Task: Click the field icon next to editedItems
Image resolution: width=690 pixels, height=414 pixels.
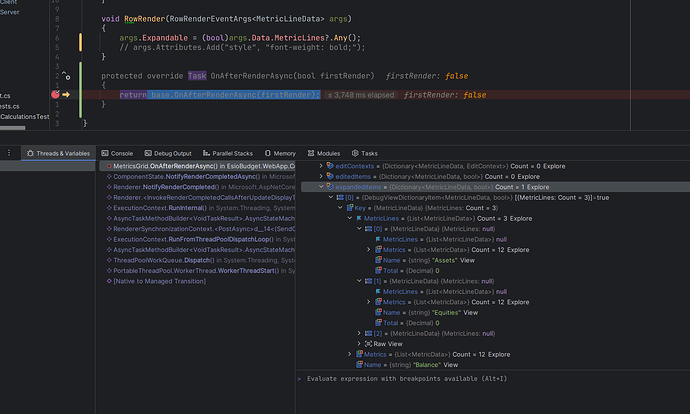Action: (x=330, y=176)
